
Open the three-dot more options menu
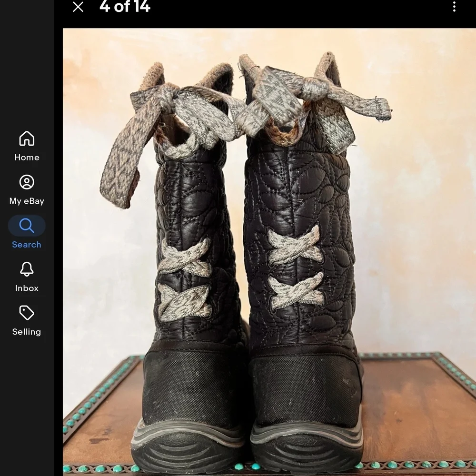coord(454,6)
